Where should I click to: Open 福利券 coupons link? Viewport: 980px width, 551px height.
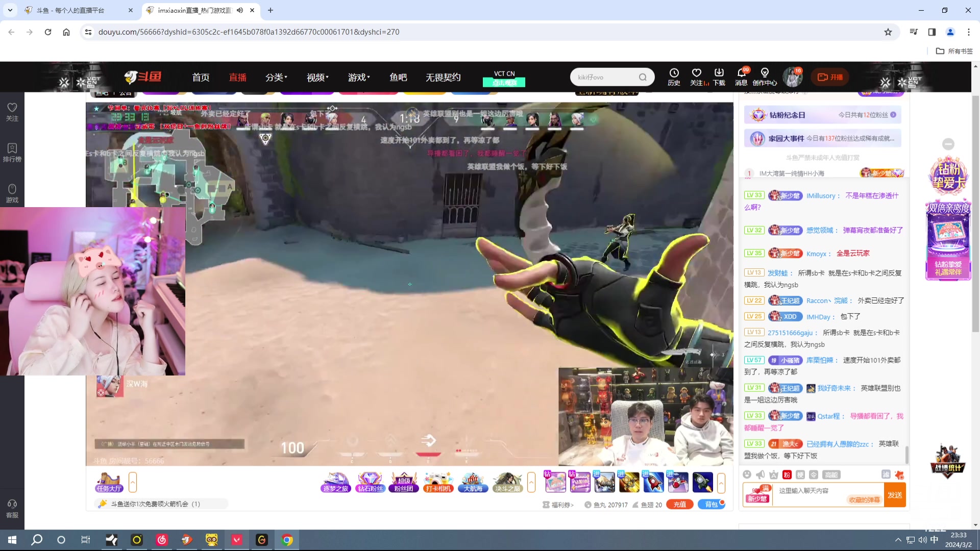click(x=558, y=505)
